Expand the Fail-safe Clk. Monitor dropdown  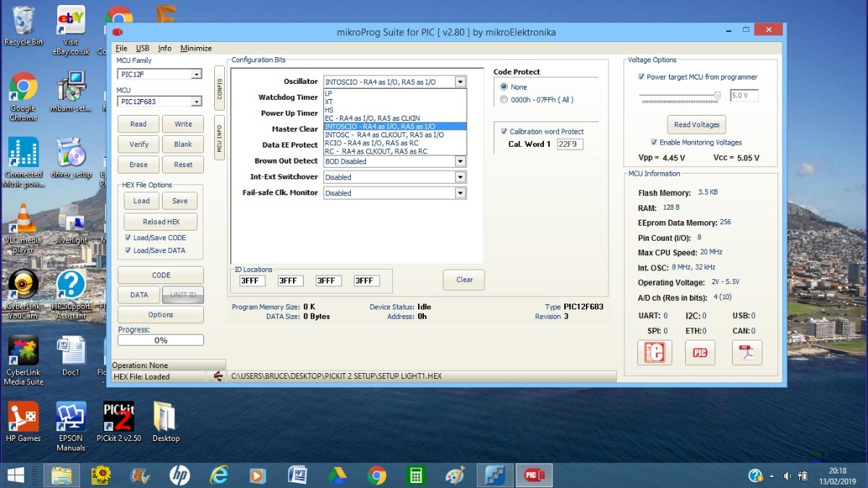point(460,193)
